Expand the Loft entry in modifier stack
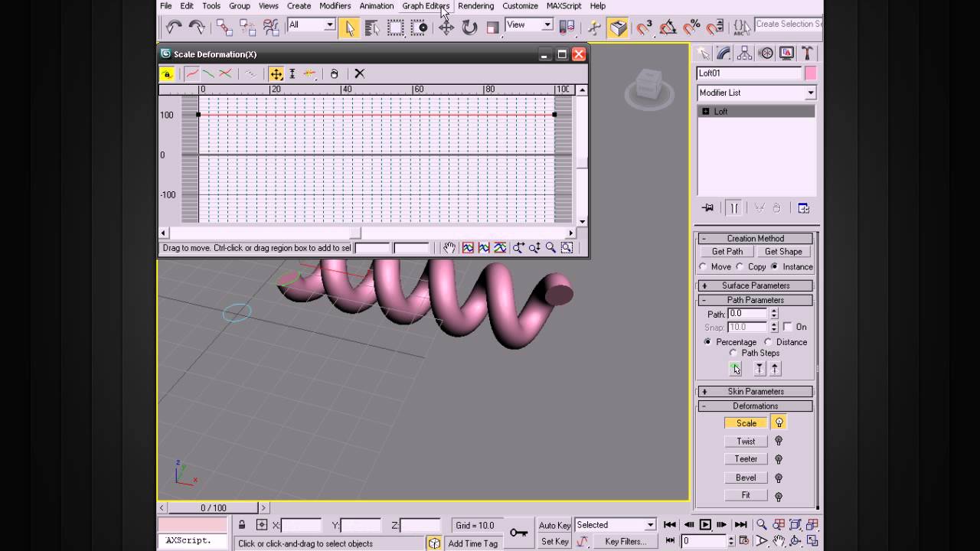This screenshot has width=980, height=551. point(705,112)
